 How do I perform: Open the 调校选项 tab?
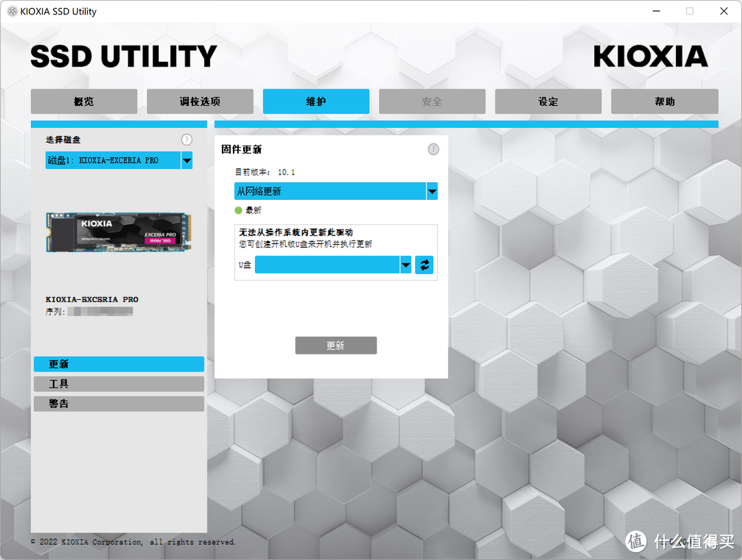click(x=200, y=102)
